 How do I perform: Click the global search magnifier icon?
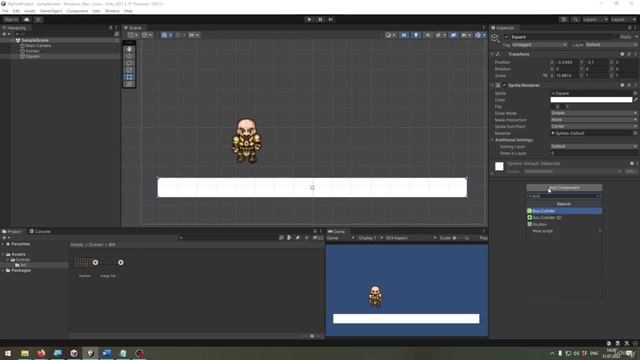(575, 19)
